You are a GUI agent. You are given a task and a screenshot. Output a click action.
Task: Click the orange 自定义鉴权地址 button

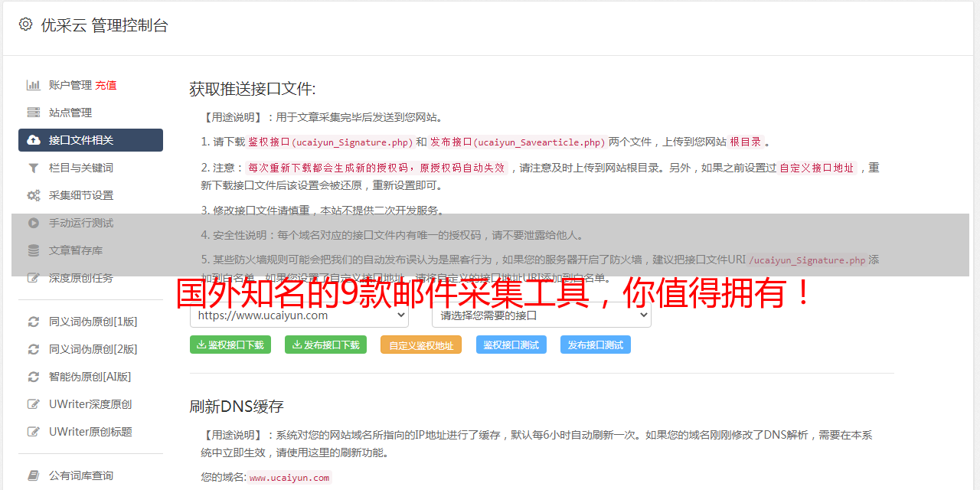click(x=421, y=345)
